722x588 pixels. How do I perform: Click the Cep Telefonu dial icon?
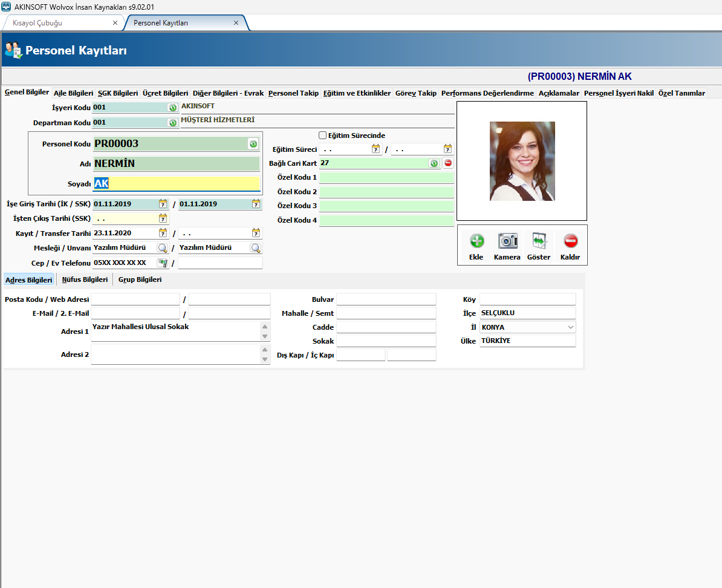tap(162, 263)
